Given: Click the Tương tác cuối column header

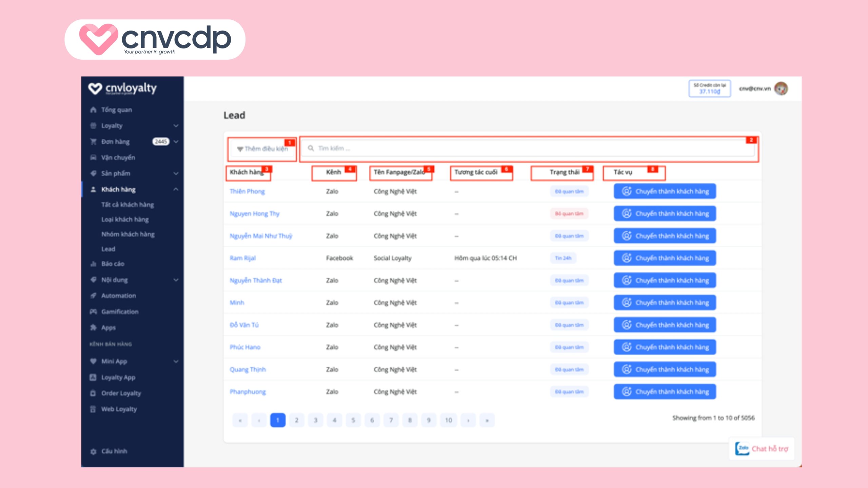Looking at the screenshot, I should tap(476, 172).
